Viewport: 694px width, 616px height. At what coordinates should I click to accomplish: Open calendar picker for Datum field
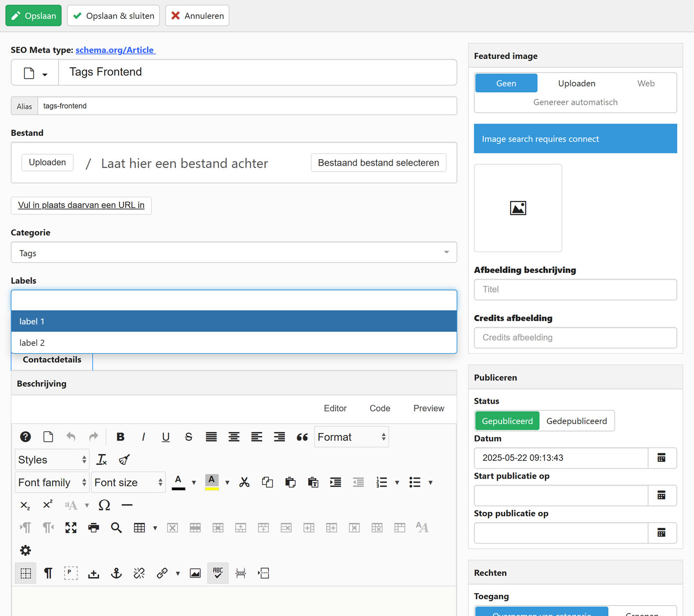coord(661,458)
